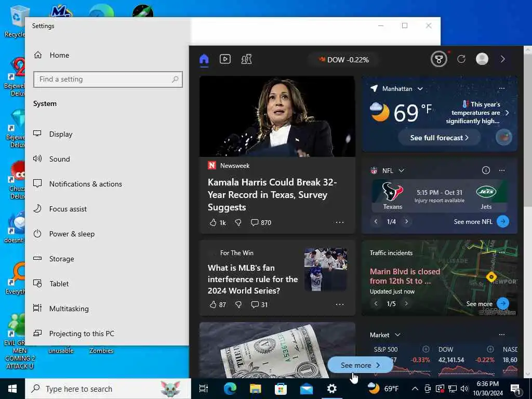The image size is (532, 399).
Task: Refresh the widgets feed
Action: click(461, 59)
